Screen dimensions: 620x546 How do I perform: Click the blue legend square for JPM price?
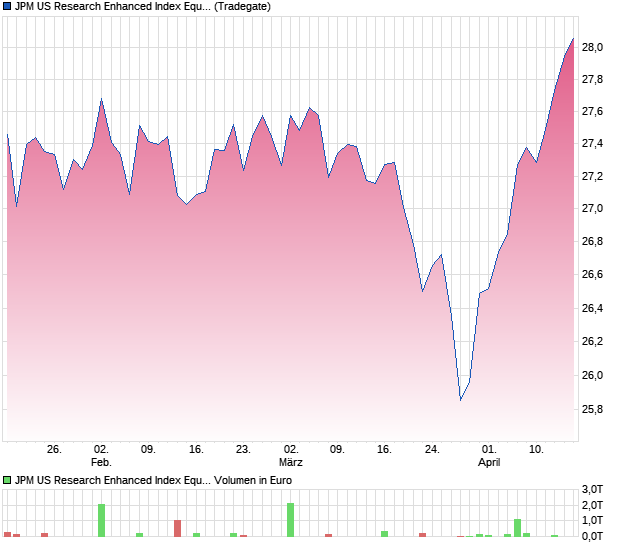point(7,7)
